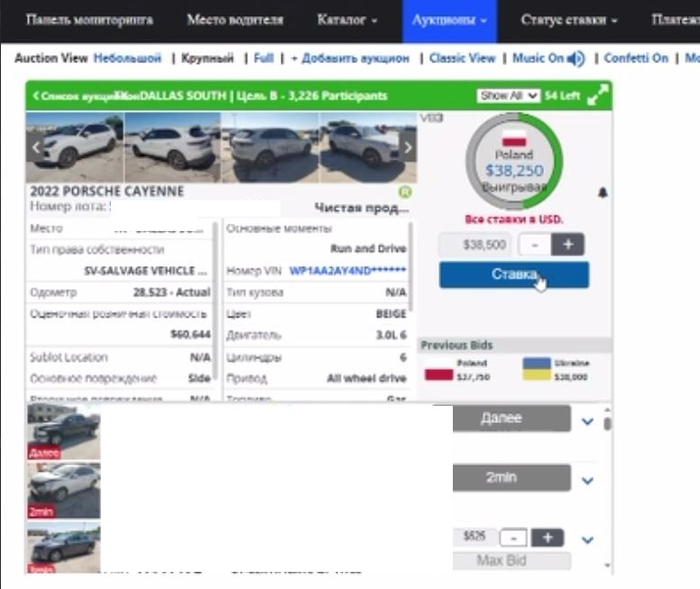
Task: Click the Poland red bid swatch
Action: click(440, 375)
